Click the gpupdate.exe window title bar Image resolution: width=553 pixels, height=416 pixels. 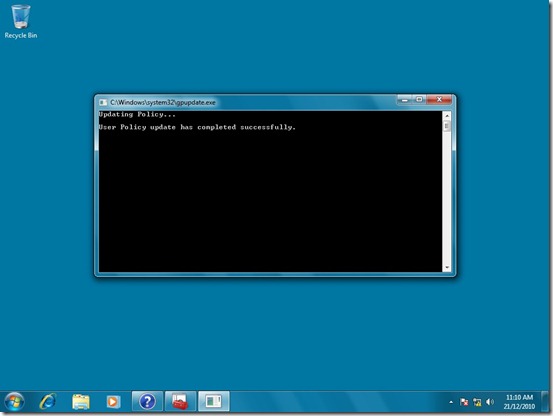click(x=247, y=102)
